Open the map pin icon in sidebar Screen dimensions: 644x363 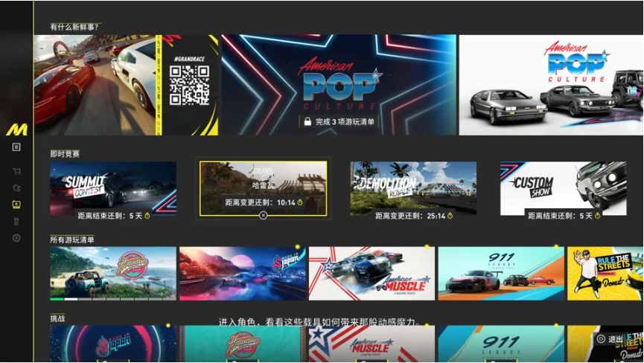coord(16,222)
